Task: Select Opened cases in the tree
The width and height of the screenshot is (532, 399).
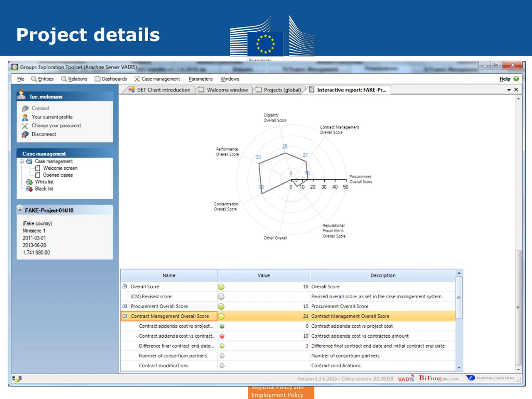Action: (58, 175)
